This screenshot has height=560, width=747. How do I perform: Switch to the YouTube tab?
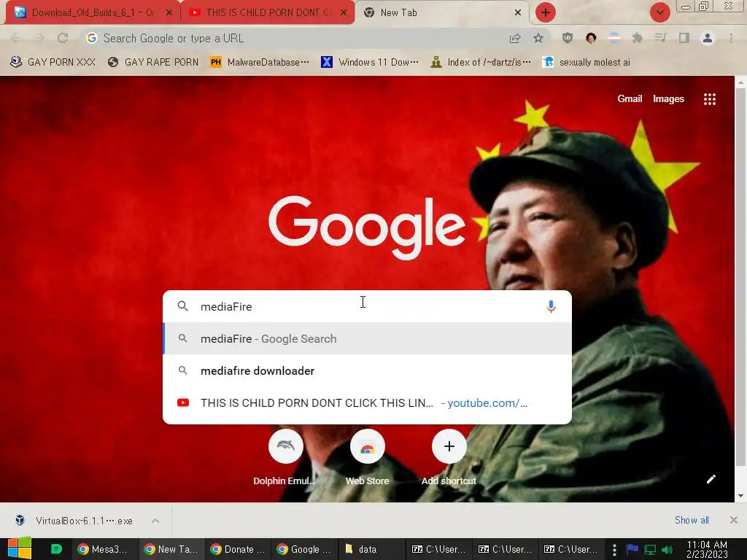(x=268, y=13)
